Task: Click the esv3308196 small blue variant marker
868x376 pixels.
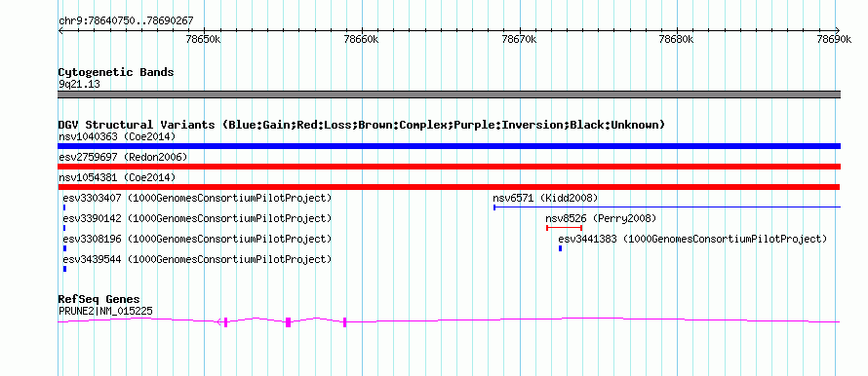Action: (64, 248)
